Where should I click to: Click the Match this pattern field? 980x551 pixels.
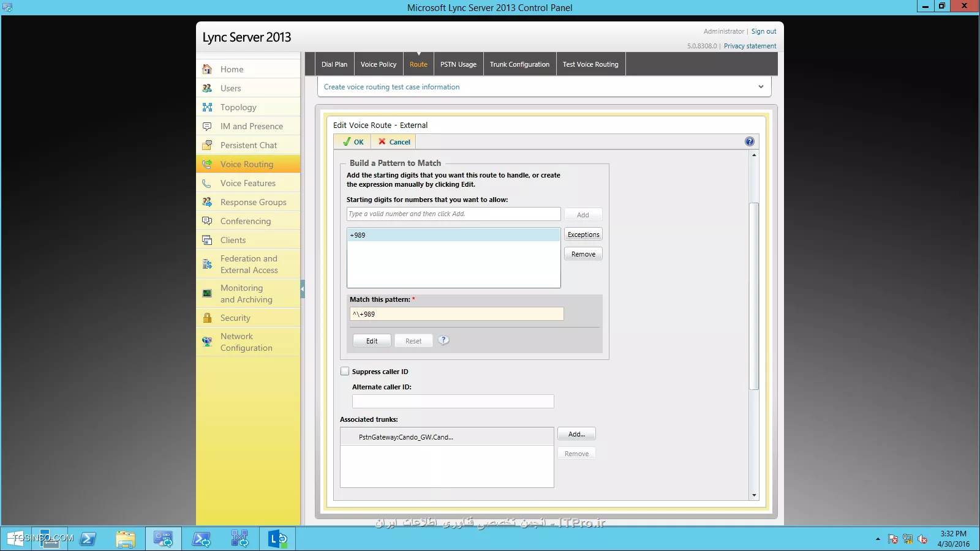(457, 313)
